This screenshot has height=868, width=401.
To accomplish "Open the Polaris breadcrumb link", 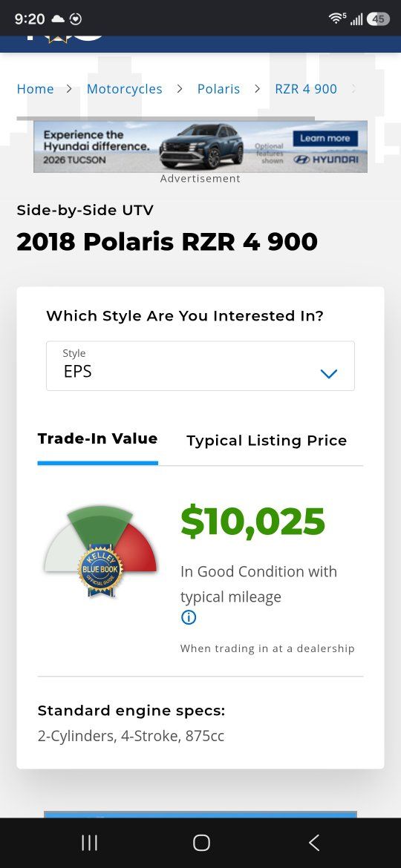I will point(219,89).
